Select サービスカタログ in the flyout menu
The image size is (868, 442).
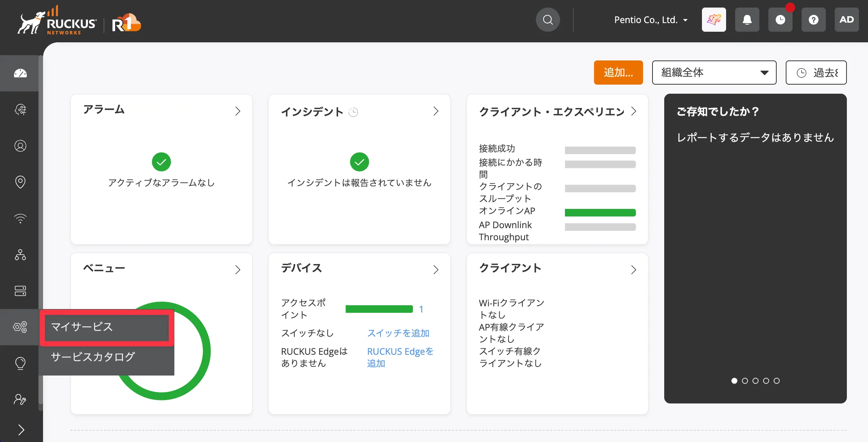pos(107,357)
